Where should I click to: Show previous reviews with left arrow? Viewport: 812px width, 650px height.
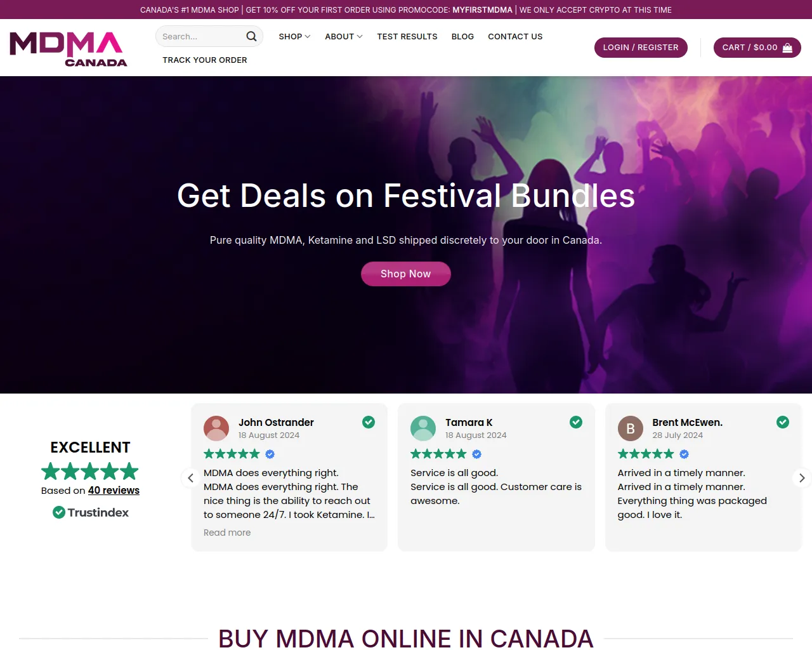[x=190, y=478]
